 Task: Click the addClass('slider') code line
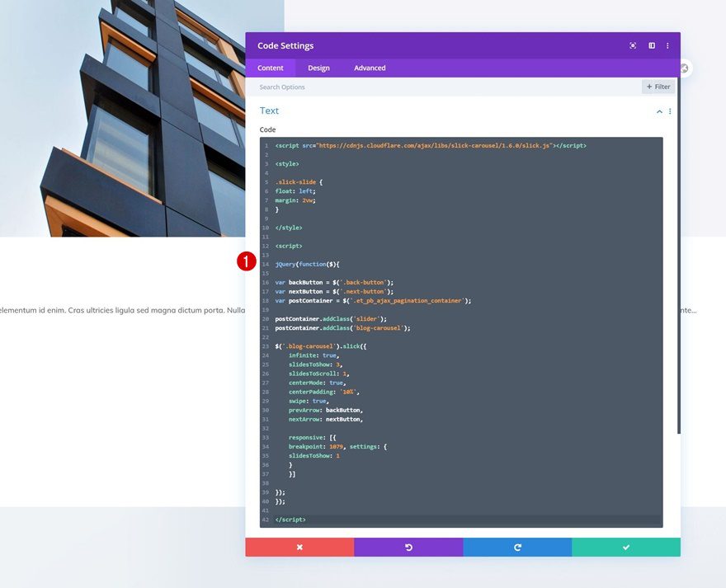pos(331,319)
